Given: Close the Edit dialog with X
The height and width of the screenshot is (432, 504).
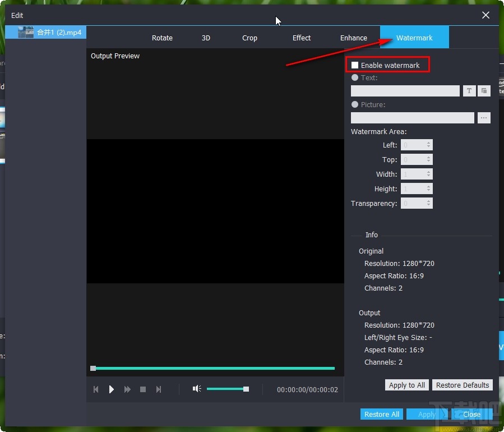Looking at the screenshot, I should [485, 15].
